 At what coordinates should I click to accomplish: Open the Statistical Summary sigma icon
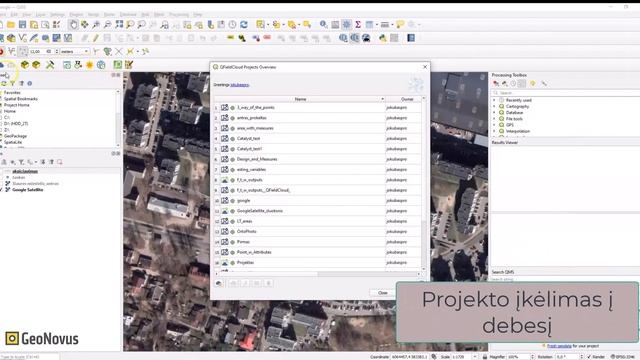point(358,25)
